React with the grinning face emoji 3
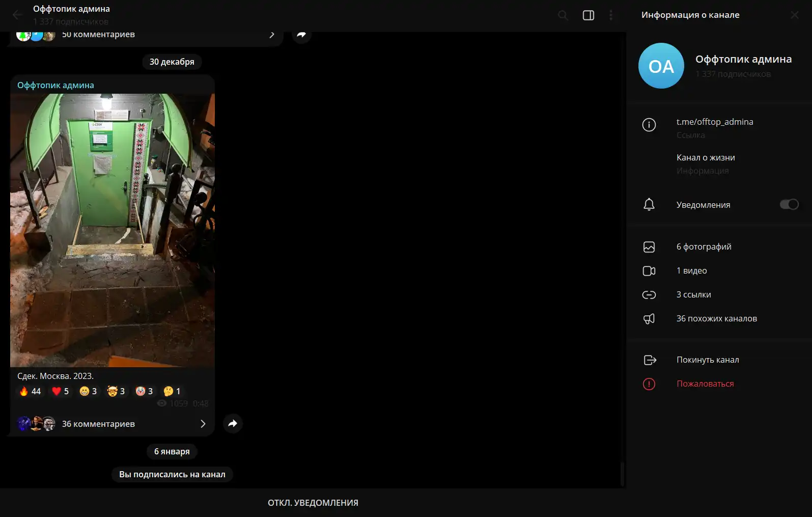Image resolution: width=812 pixels, height=517 pixels. (x=88, y=391)
